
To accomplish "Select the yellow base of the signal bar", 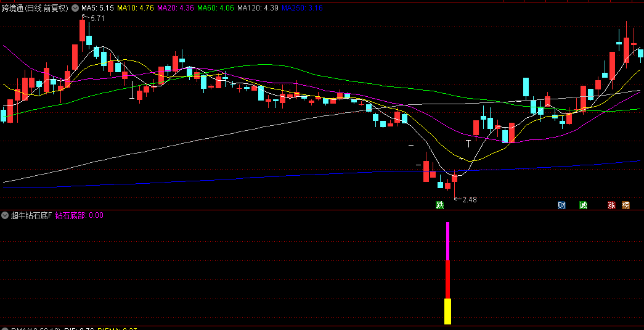I will pos(447,311).
